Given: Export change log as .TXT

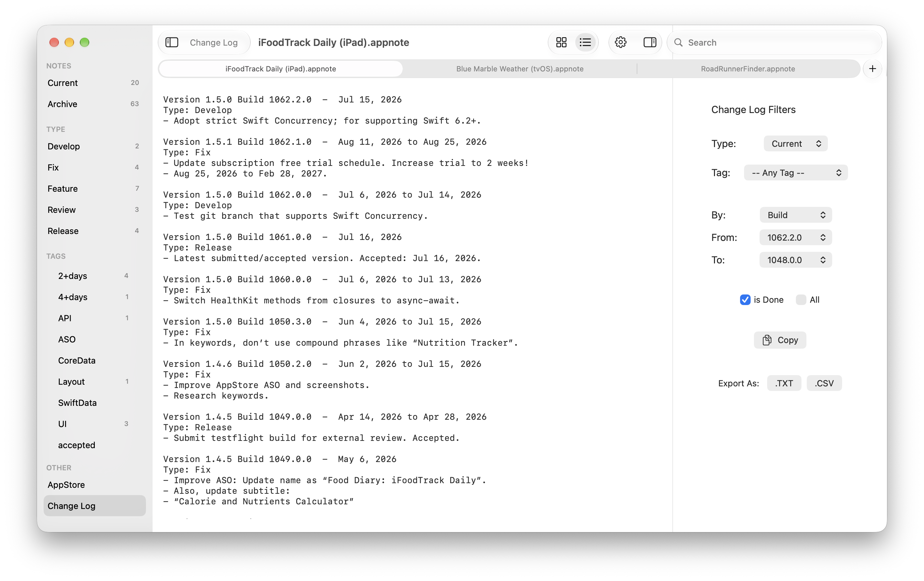Looking at the screenshot, I should pos(784,383).
